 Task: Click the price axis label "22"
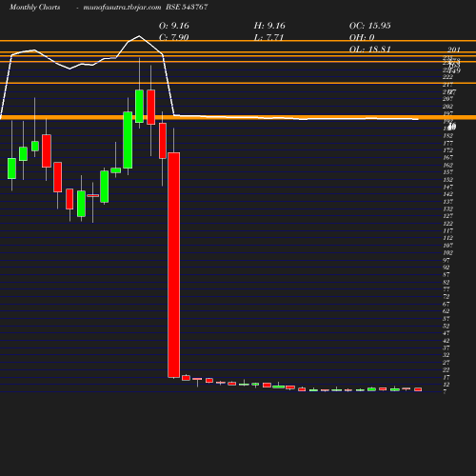[x=446, y=370]
